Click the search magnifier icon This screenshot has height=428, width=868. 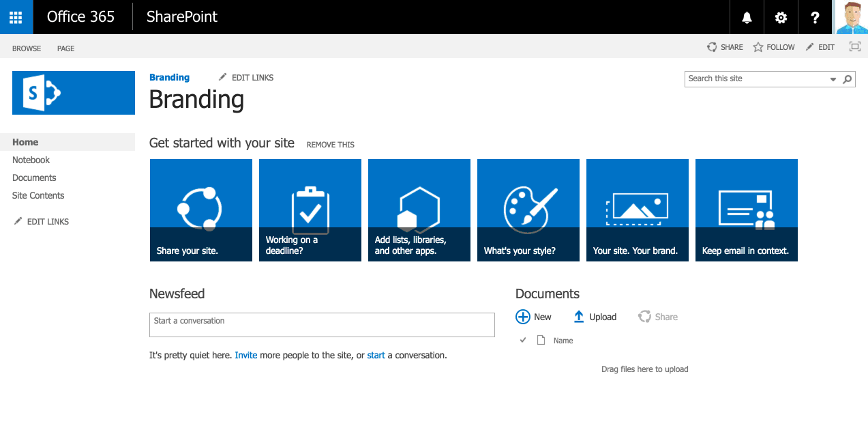point(848,79)
